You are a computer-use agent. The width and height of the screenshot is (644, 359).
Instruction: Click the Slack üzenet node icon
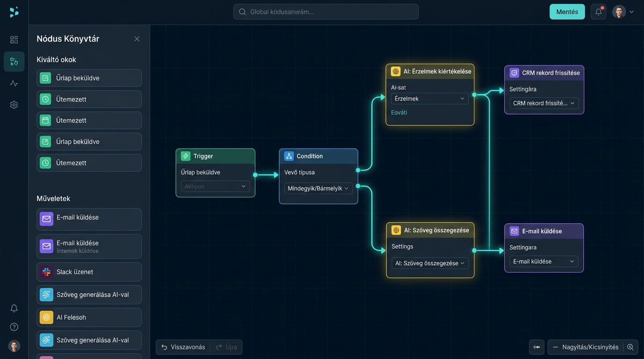click(x=46, y=272)
